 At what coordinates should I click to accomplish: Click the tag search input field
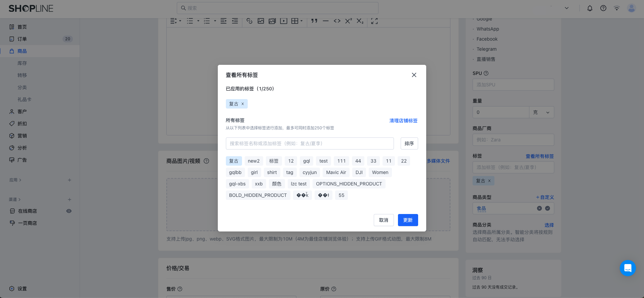[x=310, y=143]
